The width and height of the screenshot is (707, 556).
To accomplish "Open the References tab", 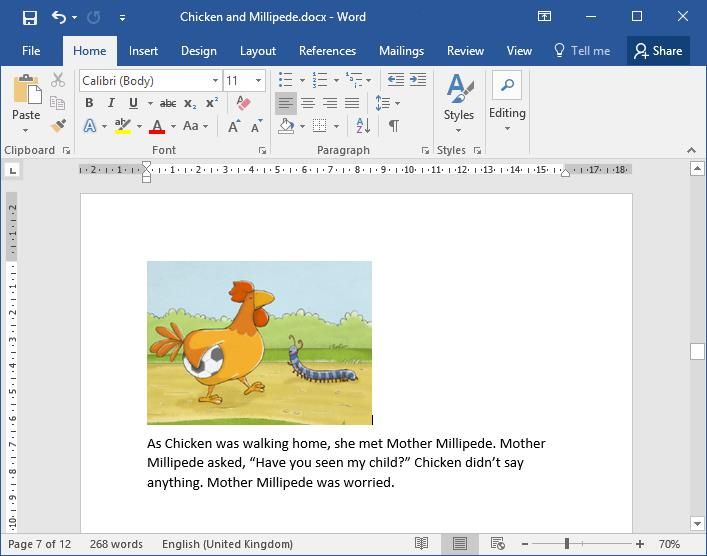I will point(327,51).
